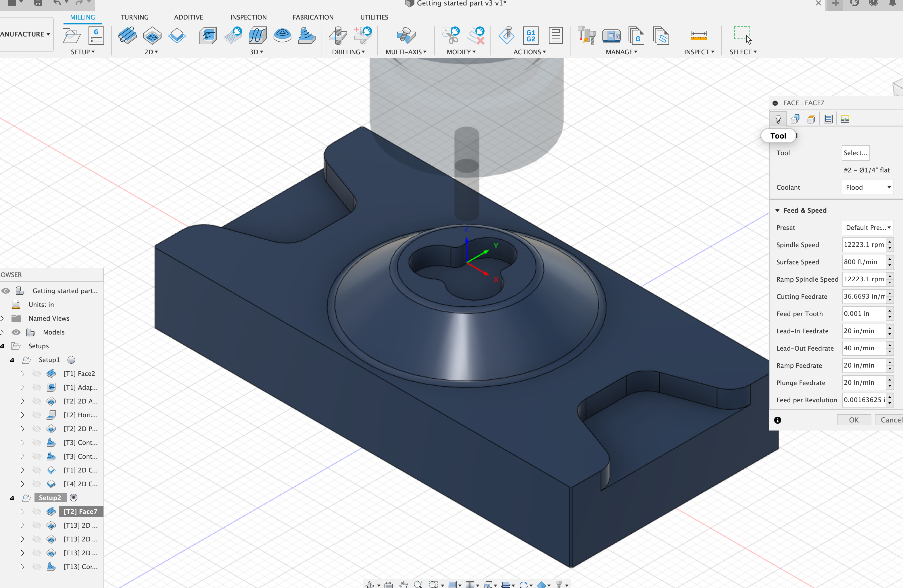Open the Coolant Flood dropdown
Viewport: 903px width, 588px height.
pyautogui.click(x=867, y=187)
